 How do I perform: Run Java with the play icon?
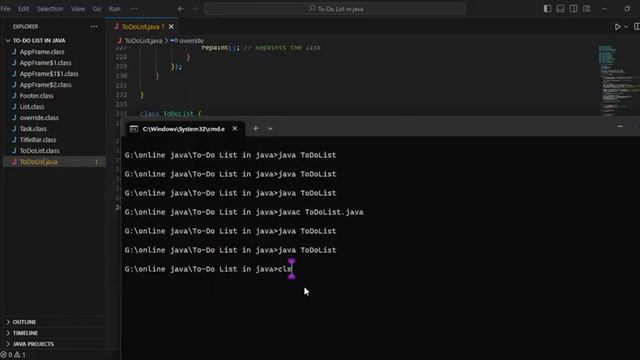click(618, 27)
